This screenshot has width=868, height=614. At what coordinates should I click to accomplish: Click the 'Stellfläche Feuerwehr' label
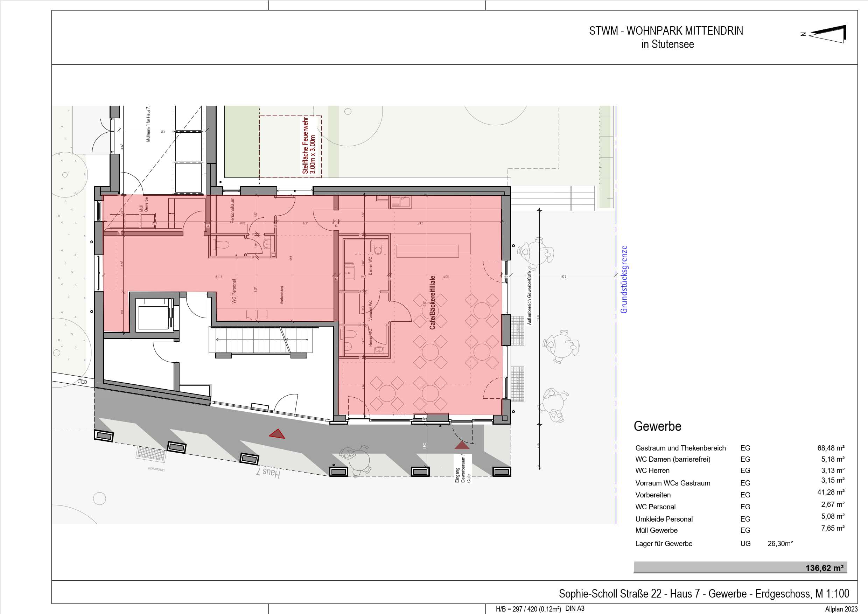click(305, 146)
